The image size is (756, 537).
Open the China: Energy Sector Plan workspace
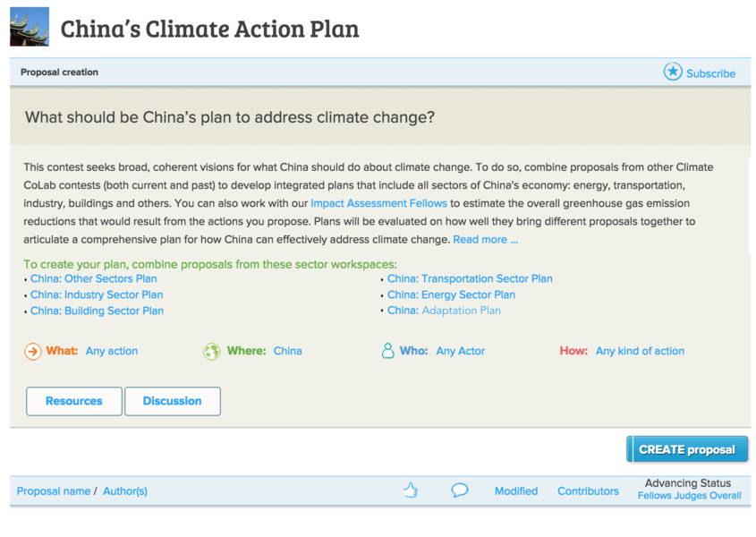pos(451,294)
